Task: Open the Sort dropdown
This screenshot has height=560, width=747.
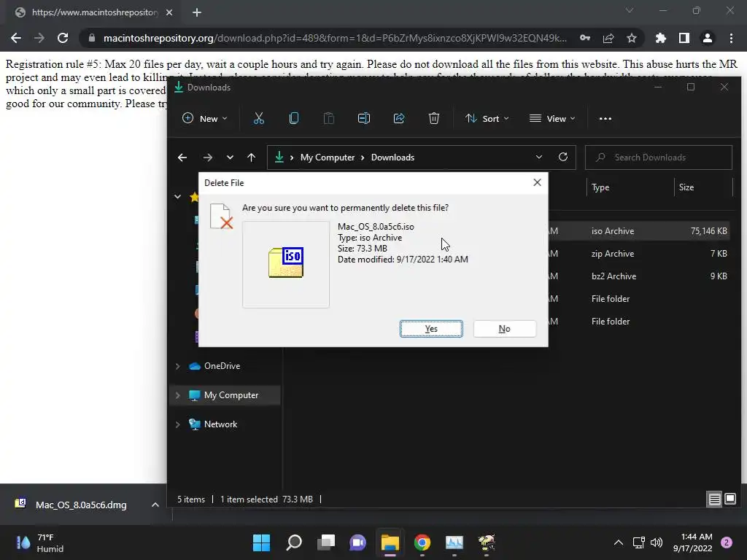Action: pyautogui.click(x=487, y=119)
